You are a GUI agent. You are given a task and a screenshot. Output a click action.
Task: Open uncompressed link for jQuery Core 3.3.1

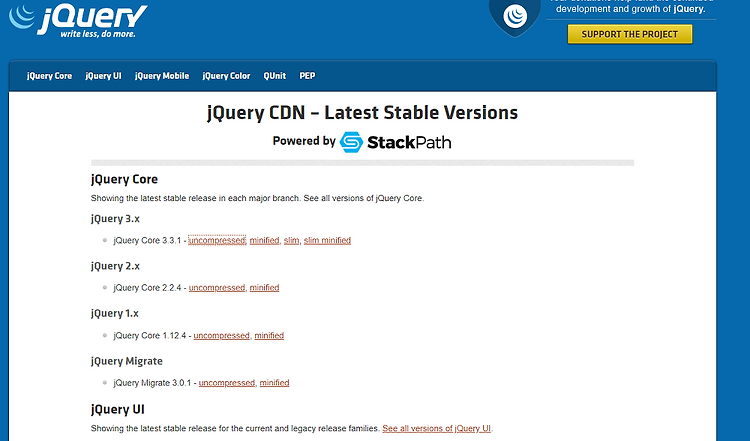coord(217,240)
